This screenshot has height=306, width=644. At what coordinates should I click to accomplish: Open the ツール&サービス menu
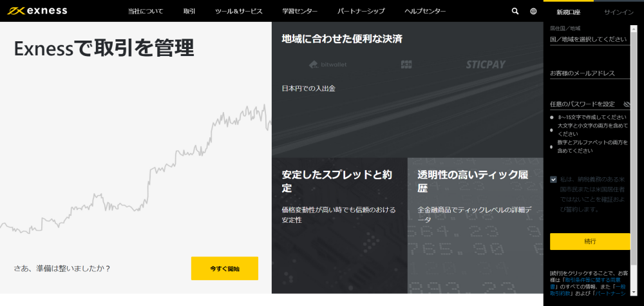(239, 12)
